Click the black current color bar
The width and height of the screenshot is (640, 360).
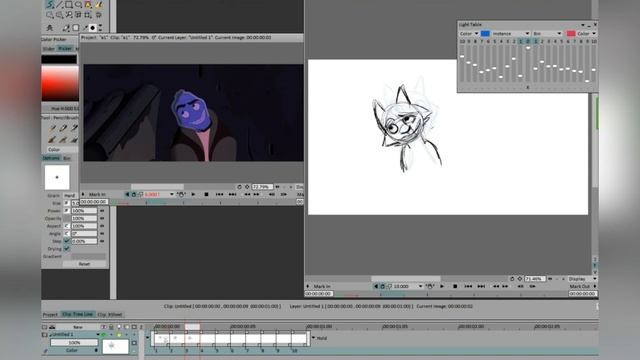click(x=59, y=60)
